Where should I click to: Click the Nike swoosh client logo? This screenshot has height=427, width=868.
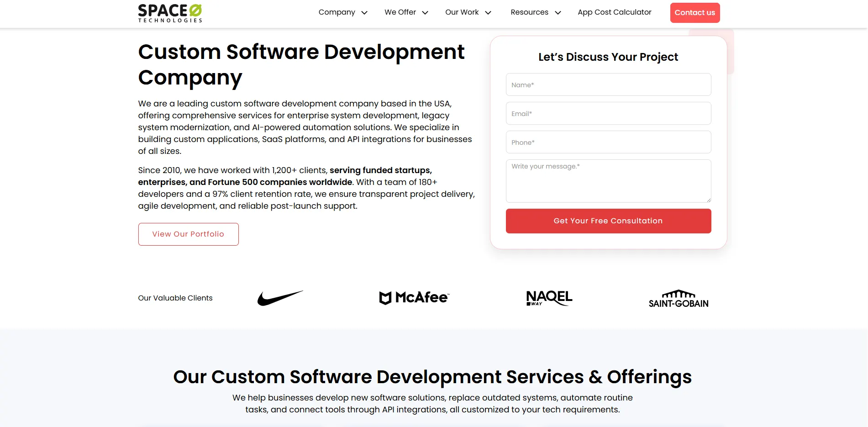280,298
